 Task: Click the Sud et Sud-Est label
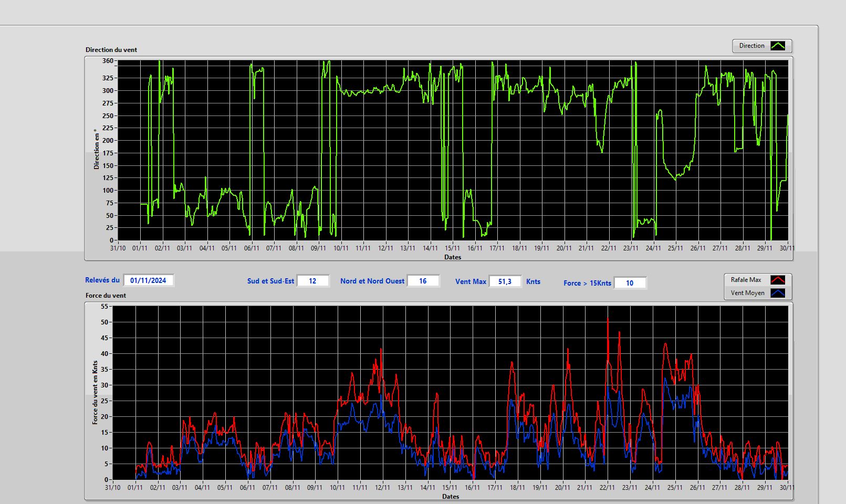click(x=270, y=281)
